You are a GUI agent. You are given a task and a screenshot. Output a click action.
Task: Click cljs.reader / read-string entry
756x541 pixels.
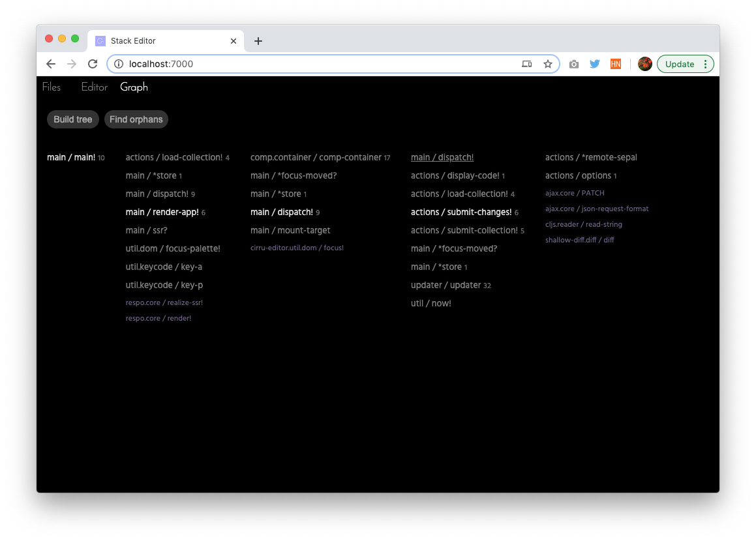(584, 224)
